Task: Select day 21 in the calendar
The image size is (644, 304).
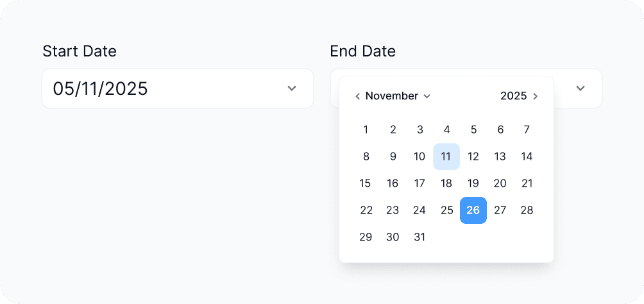Action: (x=527, y=183)
